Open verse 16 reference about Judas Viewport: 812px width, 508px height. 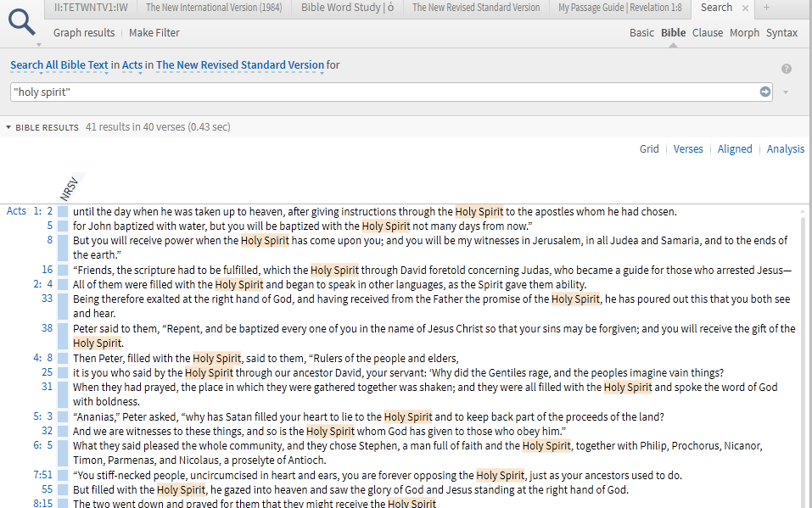click(x=48, y=270)
